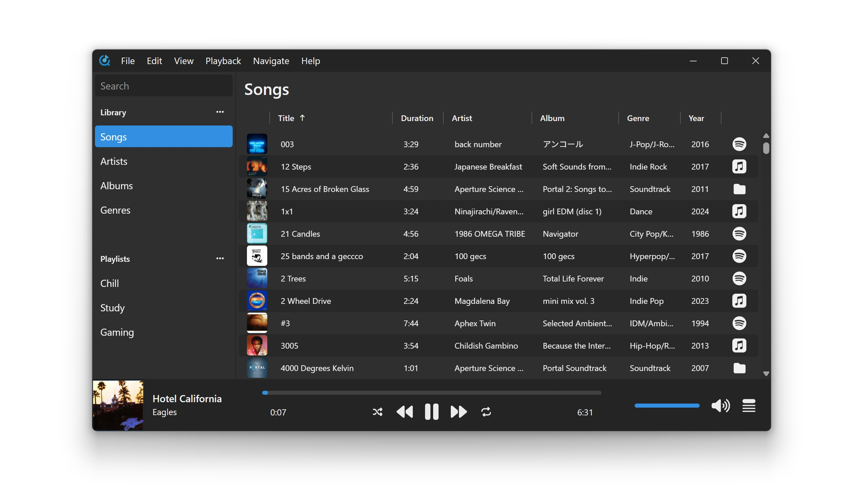
Task: Sort by Title column header
Action: [287, 118]
